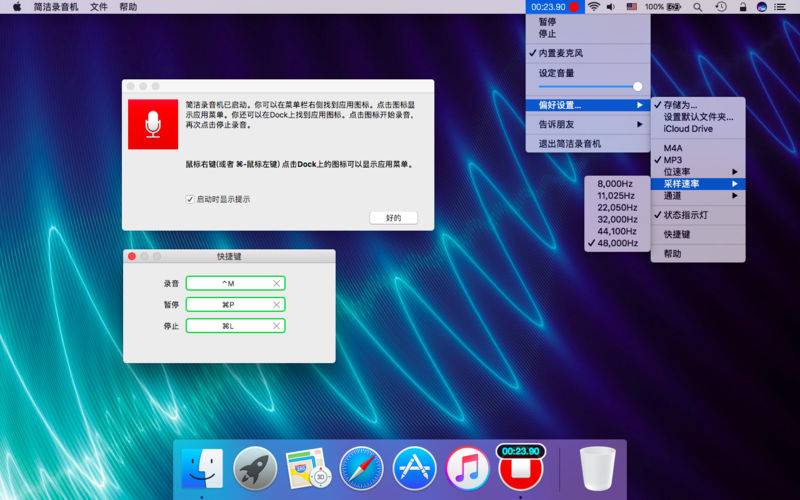Click the US flag input source icon

coord(632,7)
